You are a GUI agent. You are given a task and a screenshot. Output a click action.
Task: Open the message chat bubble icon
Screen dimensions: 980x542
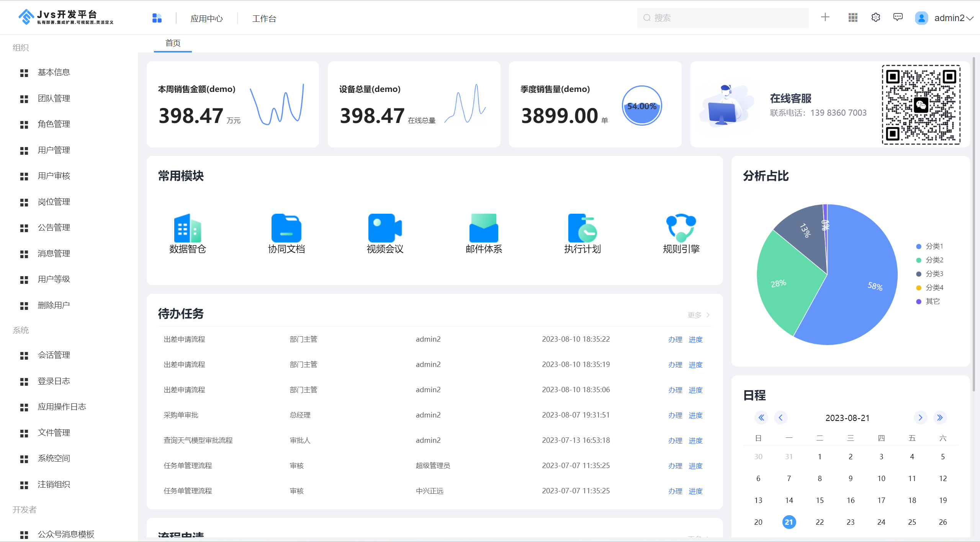[898, 18]
